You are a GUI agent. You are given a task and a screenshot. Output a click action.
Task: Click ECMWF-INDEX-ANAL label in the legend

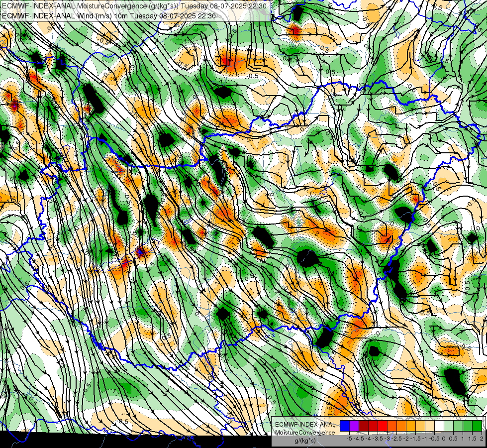coord(305,425)
